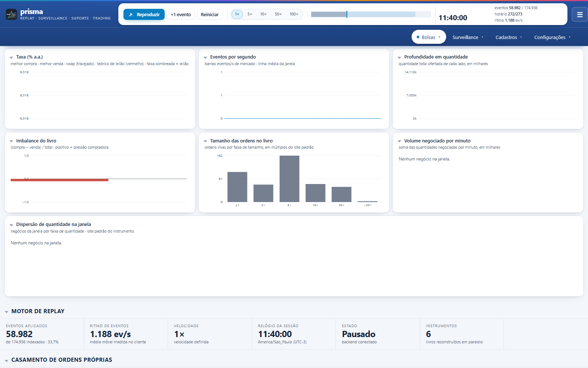Image resolution: width=588 pixels, height=368 pixels.
Task: Collapse the Imbalance do livro panel triangle
Action: click(x=11, y=141)
